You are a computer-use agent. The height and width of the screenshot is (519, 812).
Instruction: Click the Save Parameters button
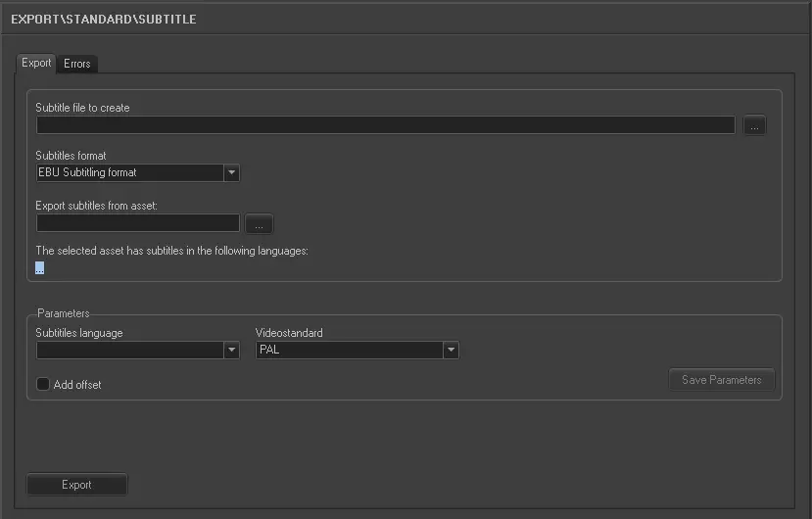722,380
